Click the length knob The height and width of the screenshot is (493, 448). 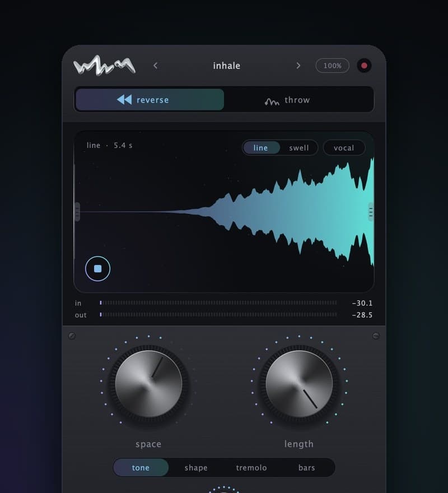[x=299, y=384]
